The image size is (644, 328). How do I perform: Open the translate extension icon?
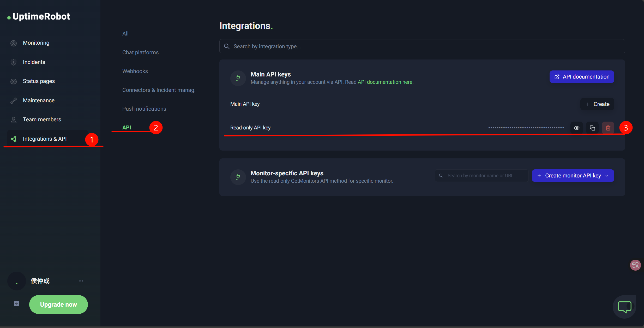[x=635, y=265]
